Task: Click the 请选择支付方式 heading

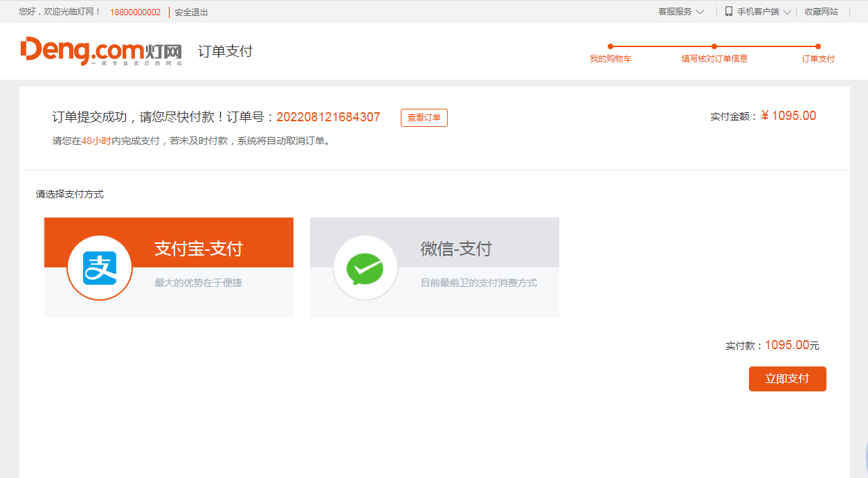Action: coord(70,195)
